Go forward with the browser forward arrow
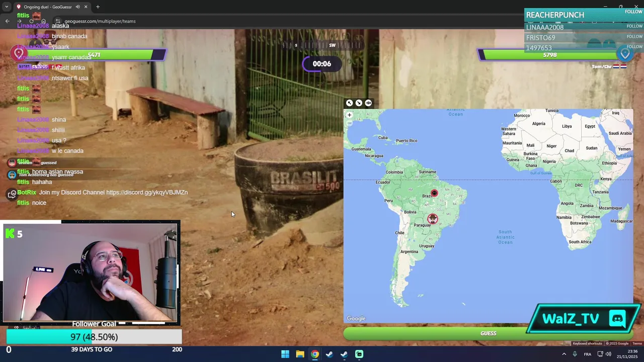Viewport: 644px width, 362px height. pos(19,21)
